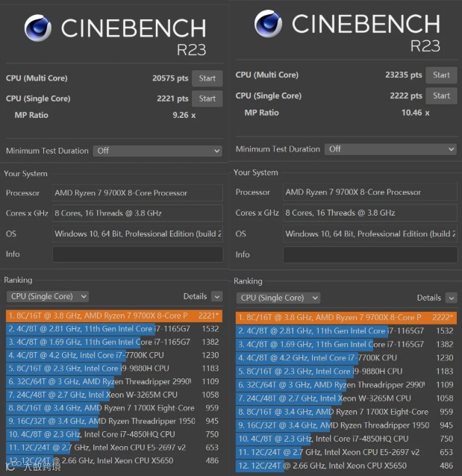Image resolution: width=462 pixels, height=476 pixels.
Task: Select Ryzen 7 9700X ranking row scoring 2222
Action: tap(346, 318)
